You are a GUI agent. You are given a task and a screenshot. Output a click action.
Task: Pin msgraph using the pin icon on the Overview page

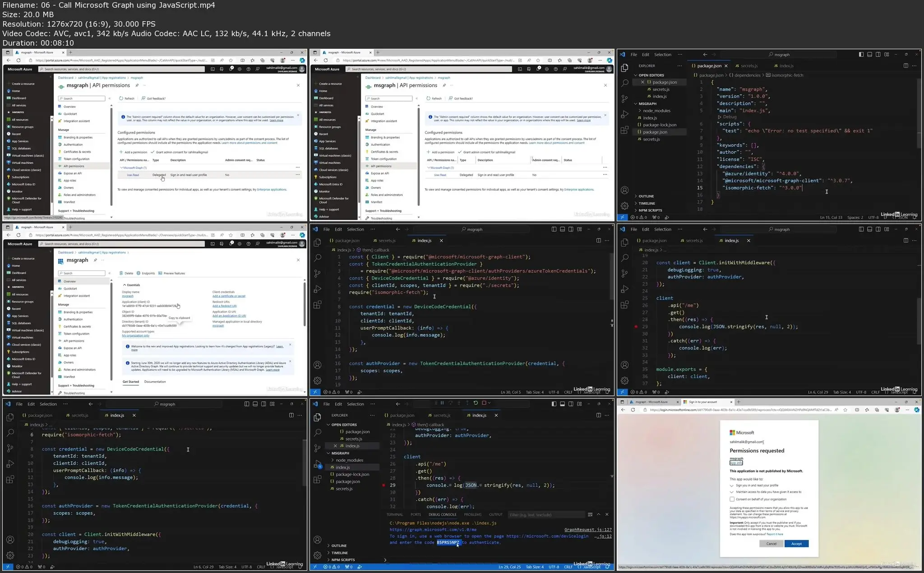pos(95,261)
